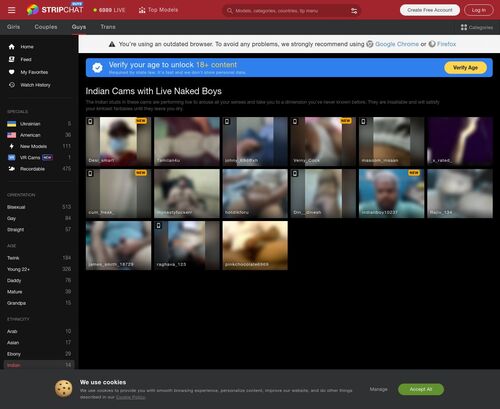Screen dimensions: 500x409
Task: Select the Bisexual orientation filter
Action: click(39, 207)
